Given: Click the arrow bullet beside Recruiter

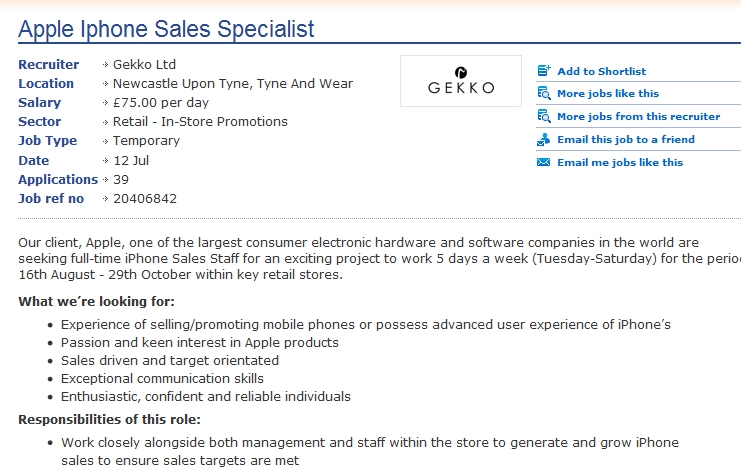Looking at the screenshot, I should [105, 65].
